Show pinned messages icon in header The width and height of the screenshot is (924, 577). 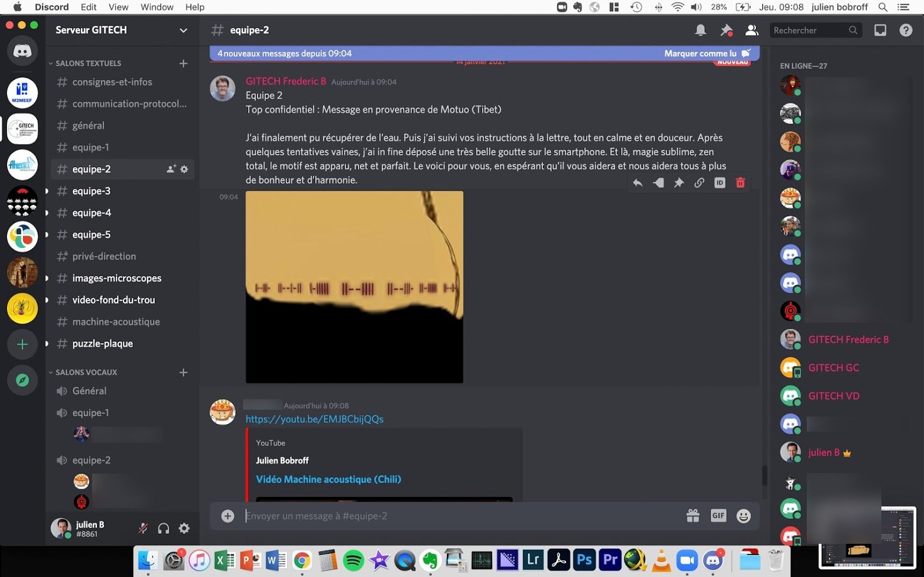(727, 30)
